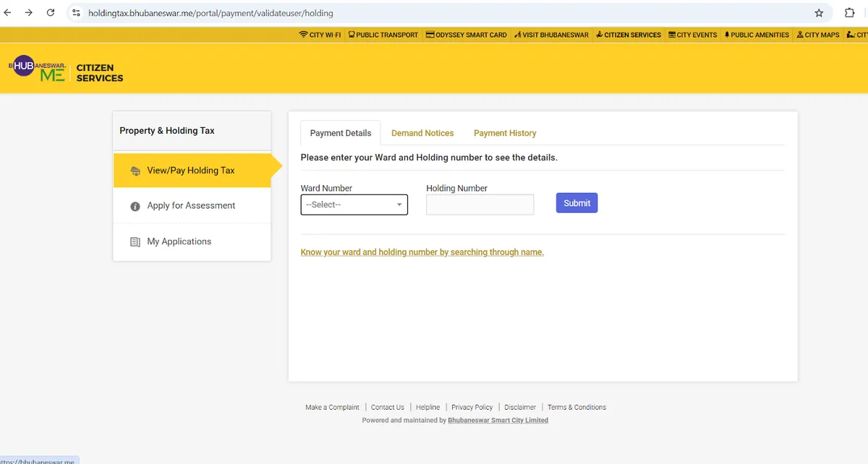Expand the Ward Number dropdown
Image resolution: width=868 pixels, height=464 pixels.
tap(354, 205)
